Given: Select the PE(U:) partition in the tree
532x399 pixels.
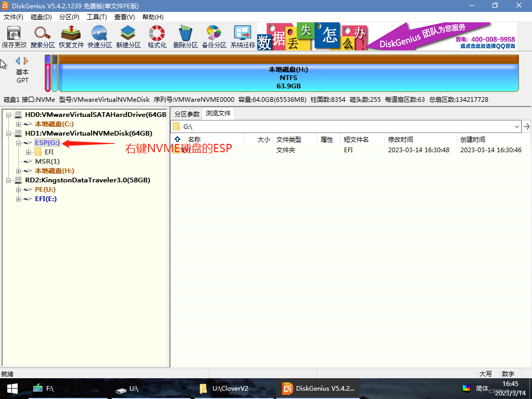Looking at the screenshot, I should click(x=45, y=189).
